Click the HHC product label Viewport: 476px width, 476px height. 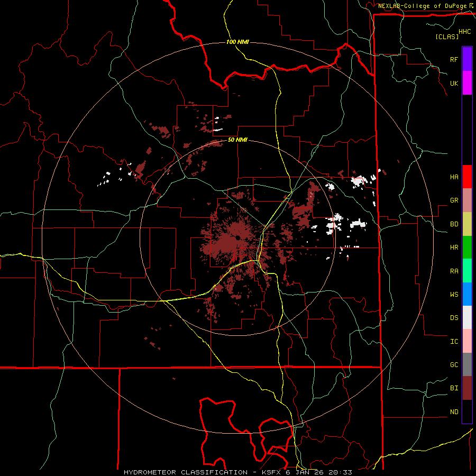[464, 32]
